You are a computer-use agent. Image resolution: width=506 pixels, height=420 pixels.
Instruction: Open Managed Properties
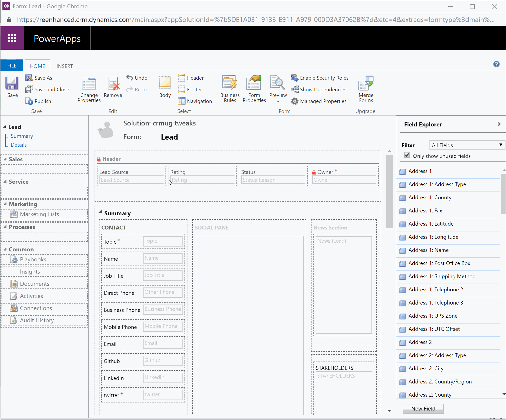click(318, 101)
